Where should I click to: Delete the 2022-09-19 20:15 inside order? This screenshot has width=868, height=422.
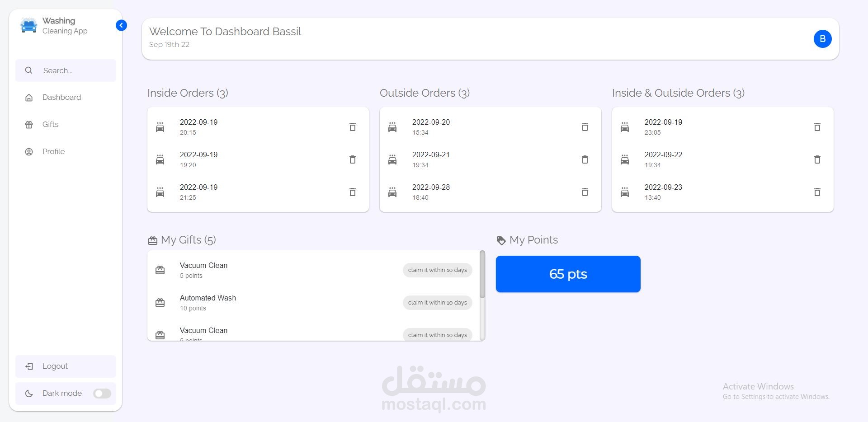pos(353,127)
